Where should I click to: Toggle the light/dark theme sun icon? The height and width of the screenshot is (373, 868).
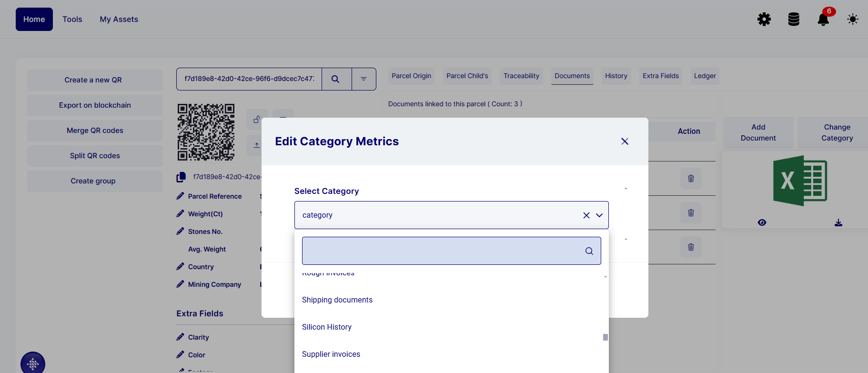[853, 20]
